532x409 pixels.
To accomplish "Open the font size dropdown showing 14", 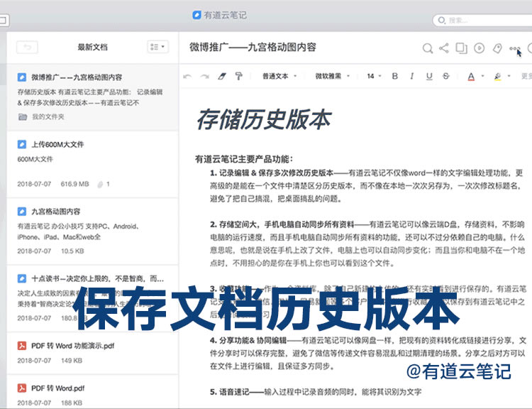I will [x=374, y=76].
